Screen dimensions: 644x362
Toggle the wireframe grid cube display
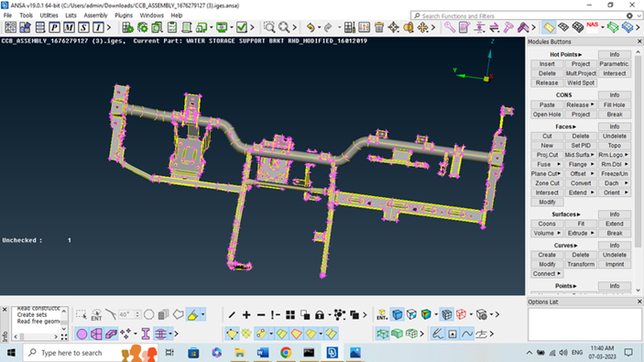(447, 314)
